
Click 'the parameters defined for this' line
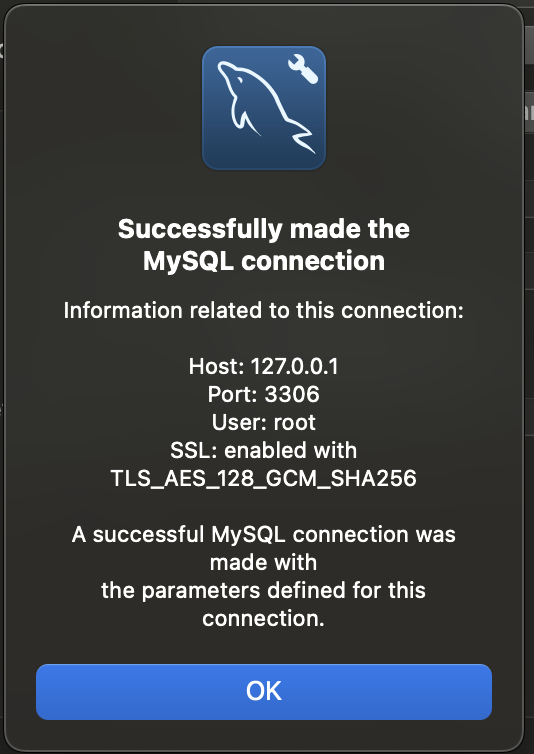click(264, 591)
